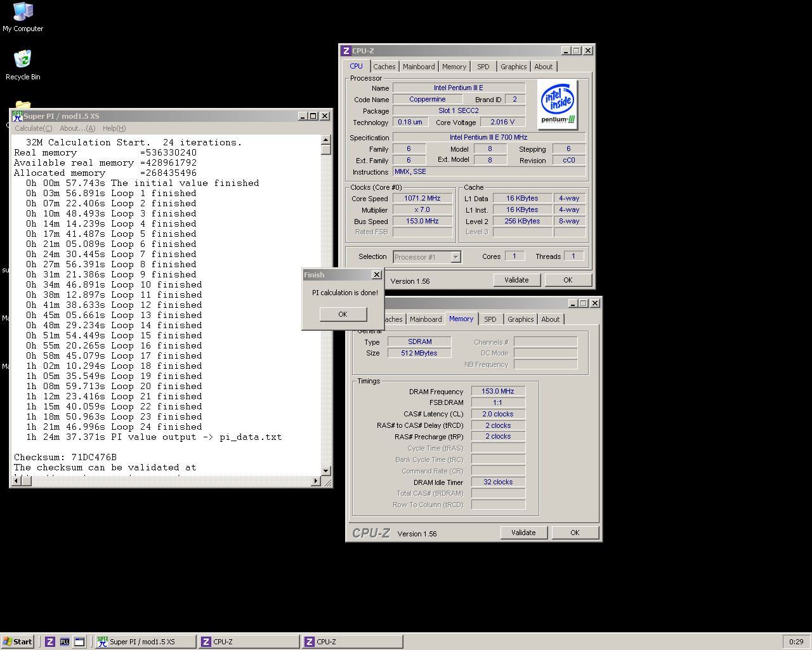This screenshot has height=650, width=812.
Task: Click the Instructions field MMX, SSE
Action: [x=489, y=171]
